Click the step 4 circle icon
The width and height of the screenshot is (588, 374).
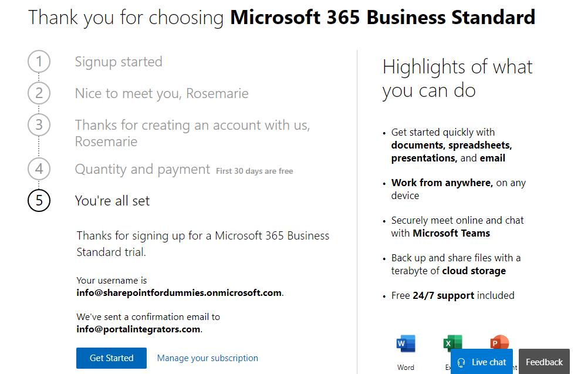pyautogui.click(x=39, y=169)
